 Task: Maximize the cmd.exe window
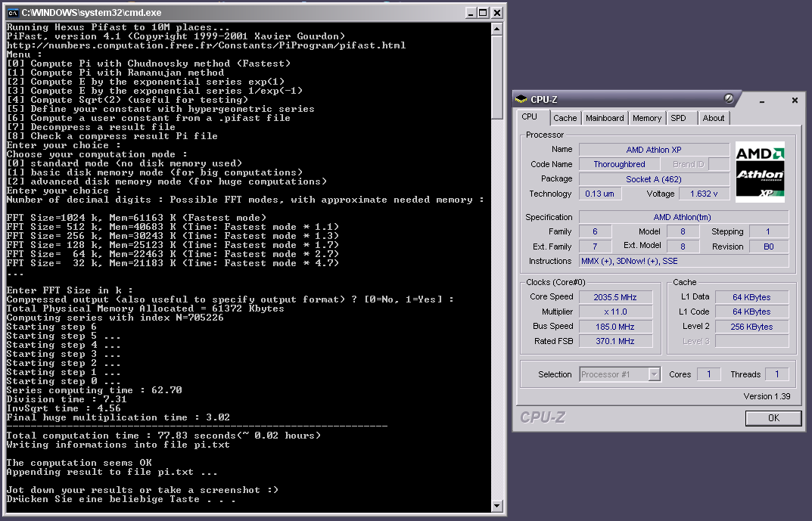(483, 12)
